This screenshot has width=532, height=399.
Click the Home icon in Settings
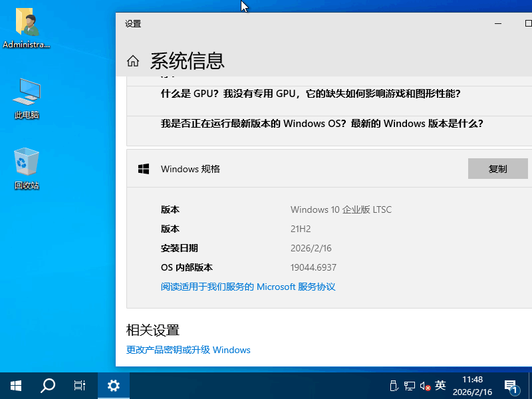pos(132,61)
